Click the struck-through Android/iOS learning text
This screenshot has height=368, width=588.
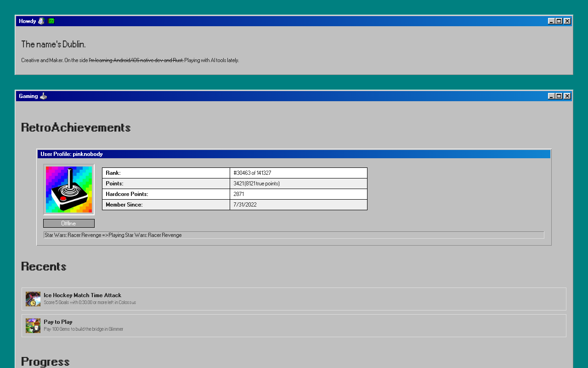pyautogui.click(x=136, y=60)
